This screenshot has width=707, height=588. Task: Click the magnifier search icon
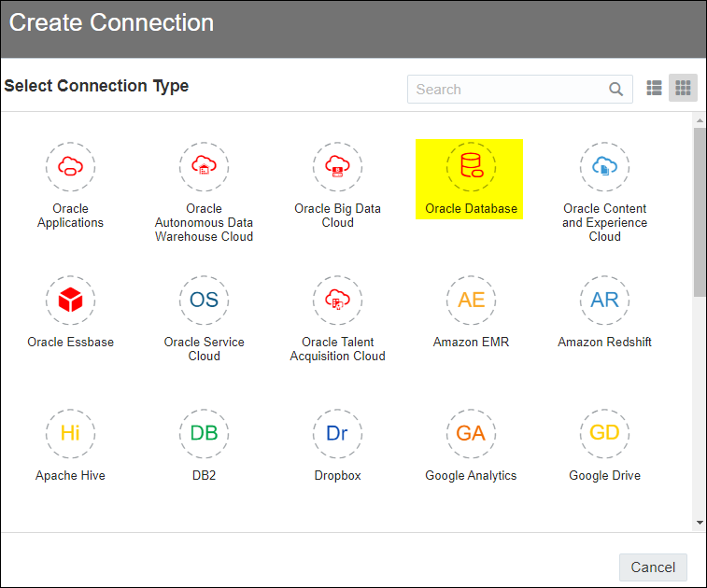point(615,90)
